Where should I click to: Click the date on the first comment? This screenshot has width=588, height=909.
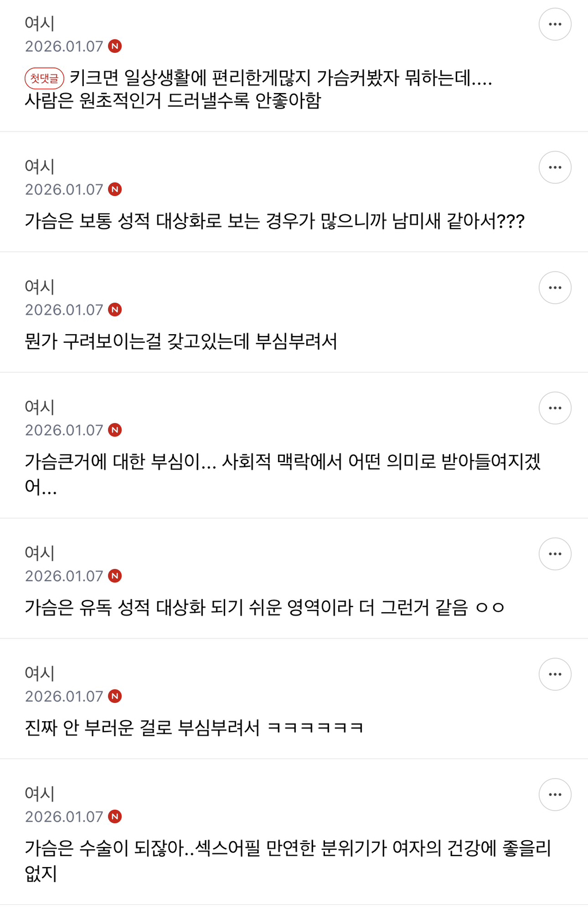click(x=64, y=46)
